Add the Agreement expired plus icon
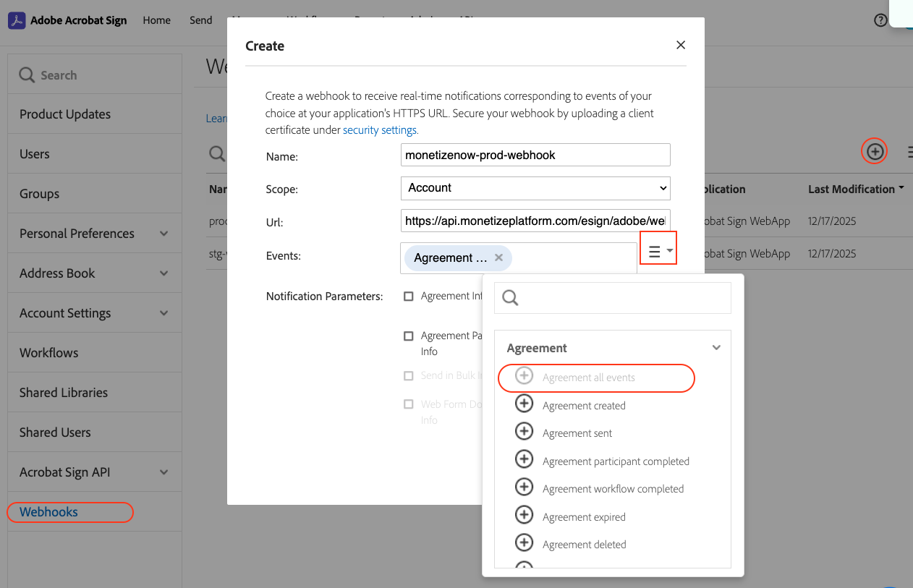Image resolution: width=913 pixels, height=588 pixels. 524,515
